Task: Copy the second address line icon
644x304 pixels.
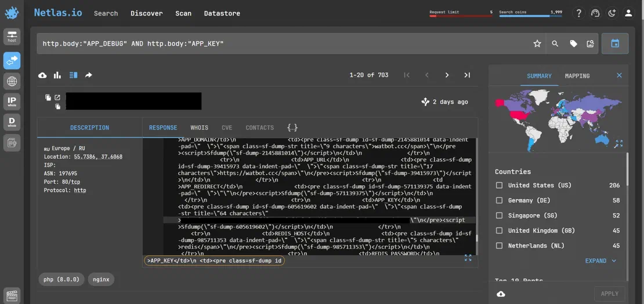Action: (58, 106)
